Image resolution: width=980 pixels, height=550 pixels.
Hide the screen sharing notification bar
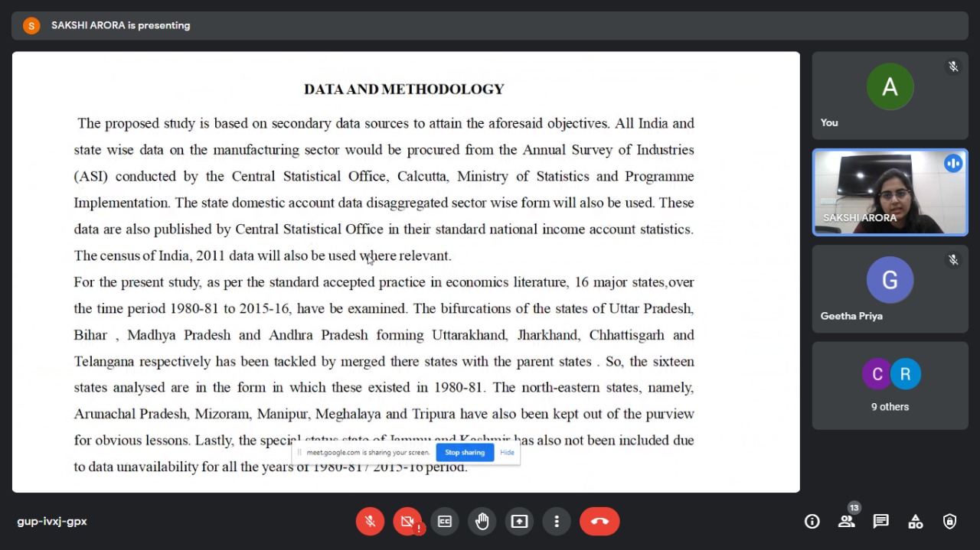click(507, 452)
